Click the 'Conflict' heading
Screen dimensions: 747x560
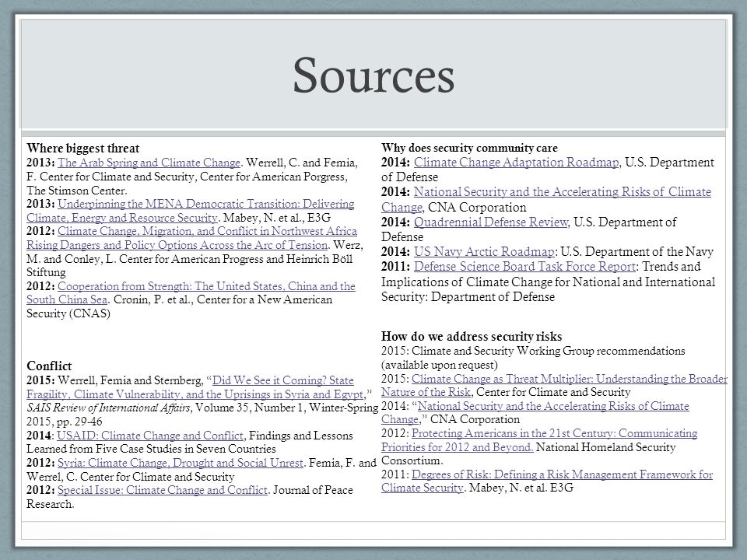[49, 366]
